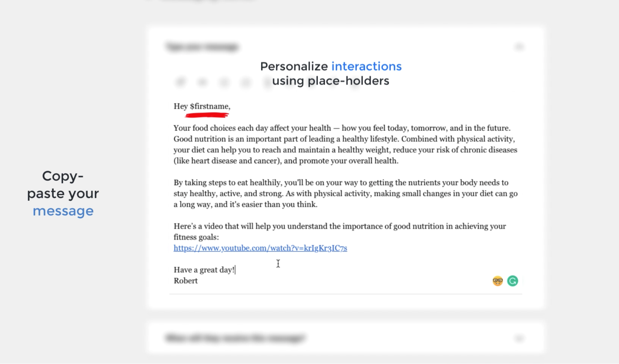
Task: Click into the 'By taking steps' paragraph
Action: [x=346, y=193]
